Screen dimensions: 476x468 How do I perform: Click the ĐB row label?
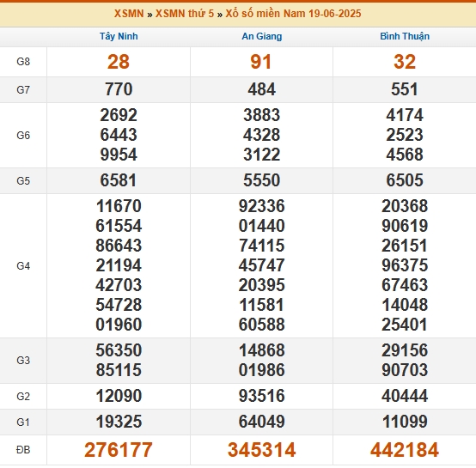click(23, 449)
